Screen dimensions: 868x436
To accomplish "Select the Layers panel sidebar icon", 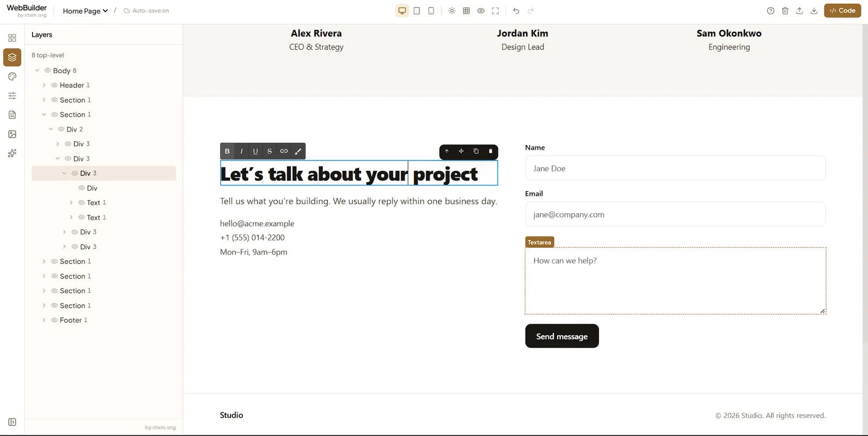I will 12,57.
